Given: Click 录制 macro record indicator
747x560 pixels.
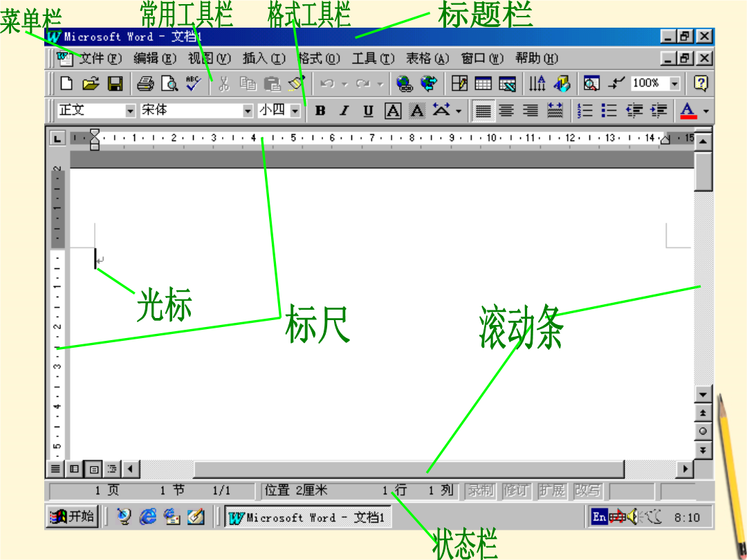Looking at the screenshot, I should click(481, 490).
